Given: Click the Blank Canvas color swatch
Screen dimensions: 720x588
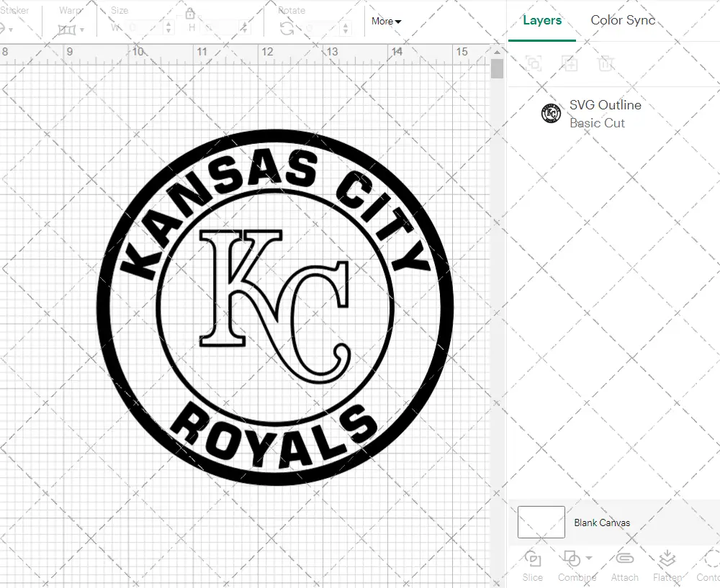Looking at the screenshot, I should click(x=541, y=522).
